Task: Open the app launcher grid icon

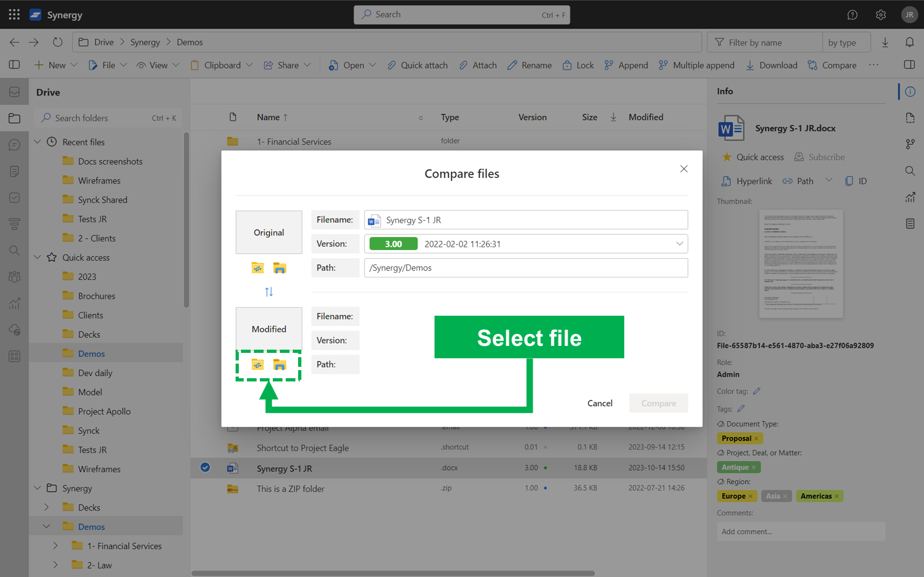Action: click(15, 15)
